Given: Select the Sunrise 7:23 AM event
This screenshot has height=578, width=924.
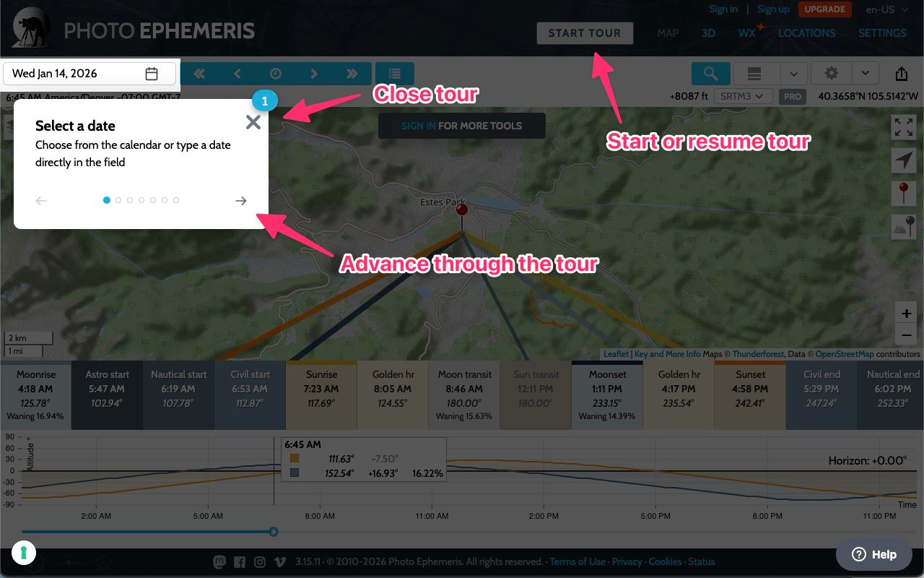Looking at the screenshot, I should click(x=321, y=396).
